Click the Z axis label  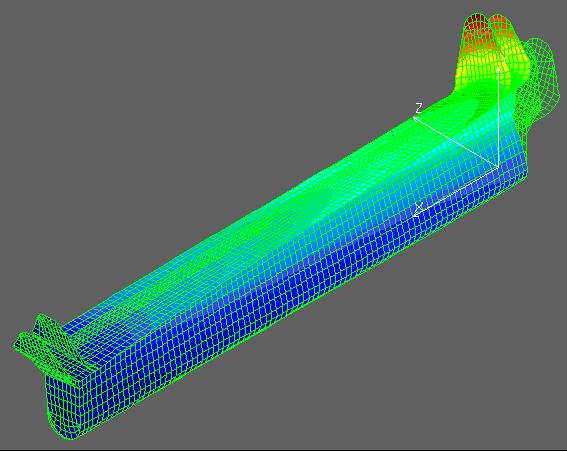419,108
